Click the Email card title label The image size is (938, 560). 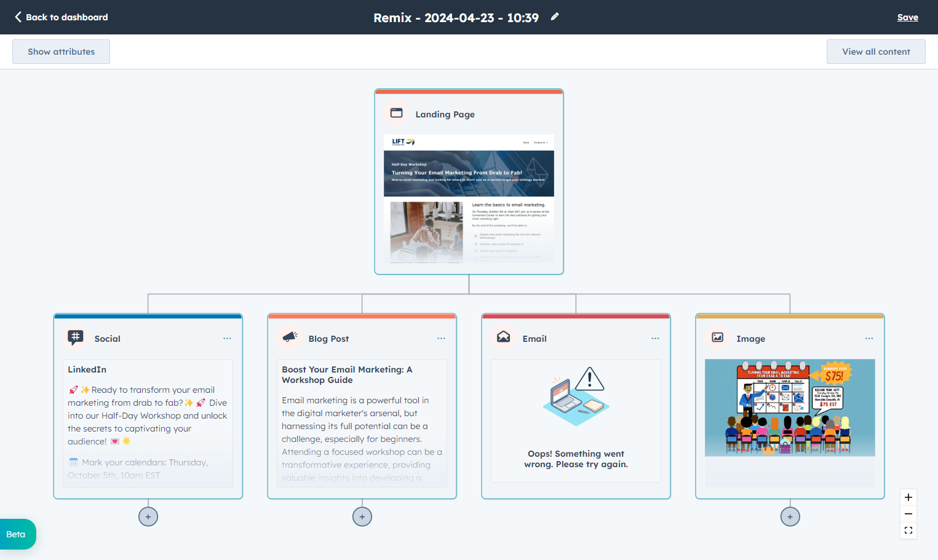[x=535, y=339]
